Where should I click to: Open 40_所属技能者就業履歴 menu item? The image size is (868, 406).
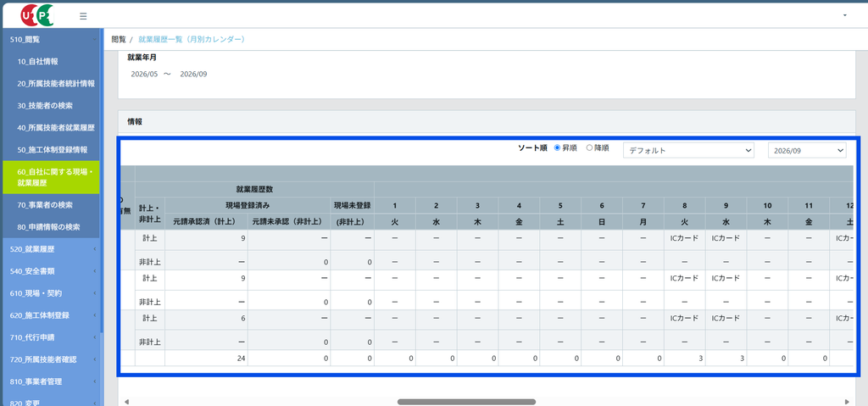coord(50,127)
